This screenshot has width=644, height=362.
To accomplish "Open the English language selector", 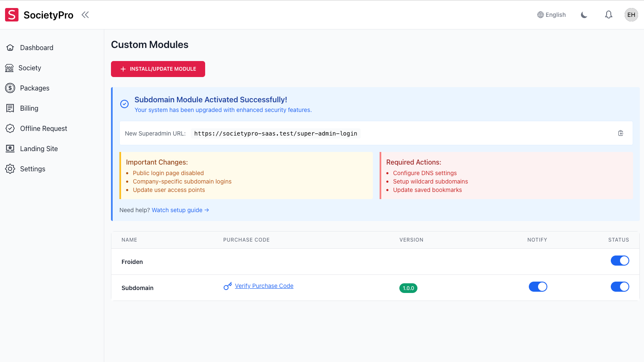I will pyautogui.click(x=552, y=15).
